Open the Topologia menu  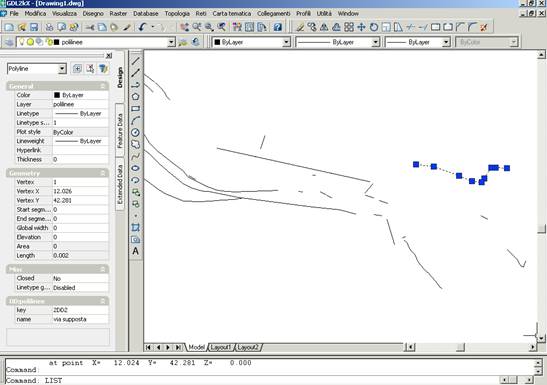tap(177, 13)
